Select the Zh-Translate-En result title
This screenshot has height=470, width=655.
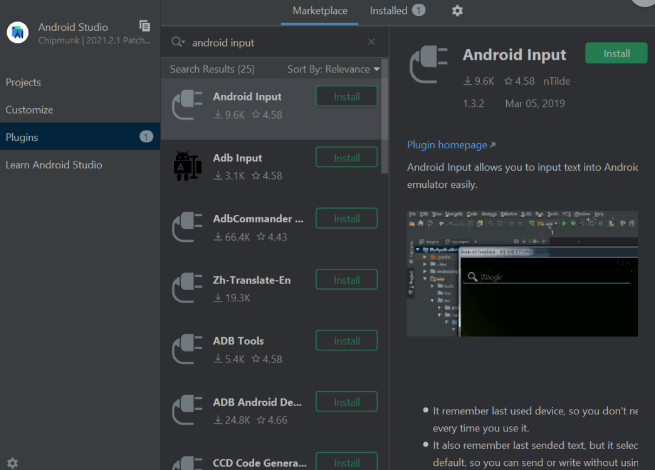(251, 280)
